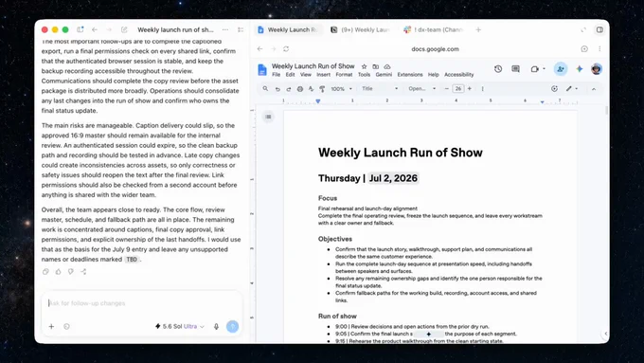The width and height of the screenshot is (644, 363).
Task: Click the ruler's left indent marker
Action: 317,101
